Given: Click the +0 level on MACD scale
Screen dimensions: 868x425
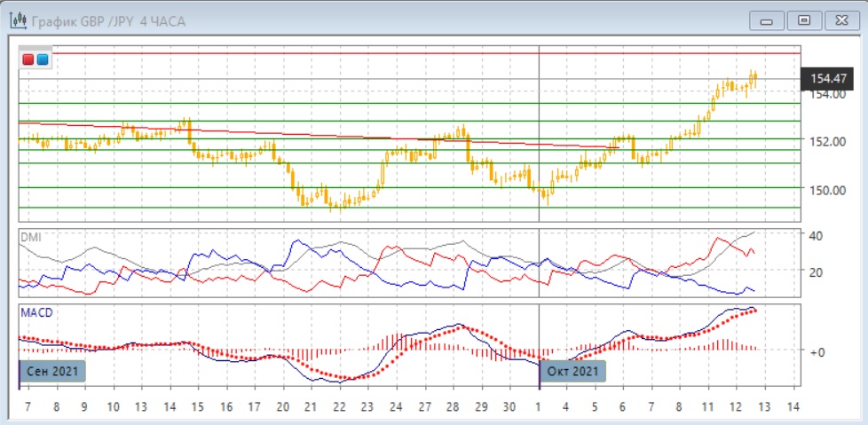Looking at the screenshot, I should coord(817,352).
